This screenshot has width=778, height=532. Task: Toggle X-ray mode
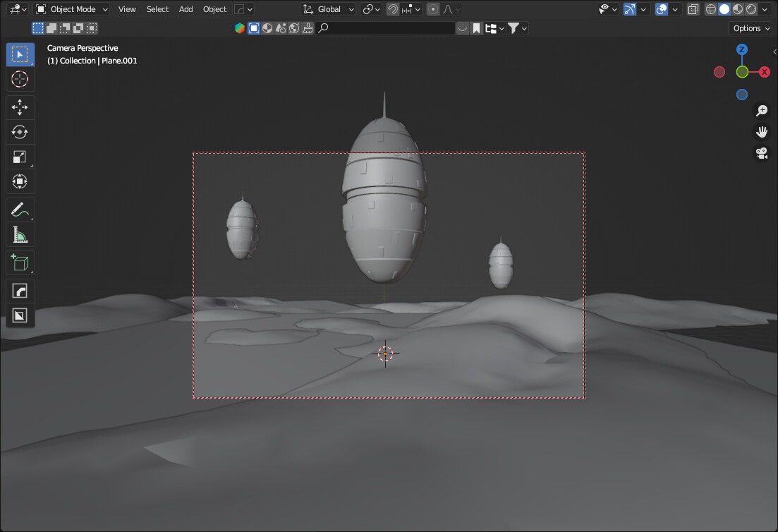[693, 9]
